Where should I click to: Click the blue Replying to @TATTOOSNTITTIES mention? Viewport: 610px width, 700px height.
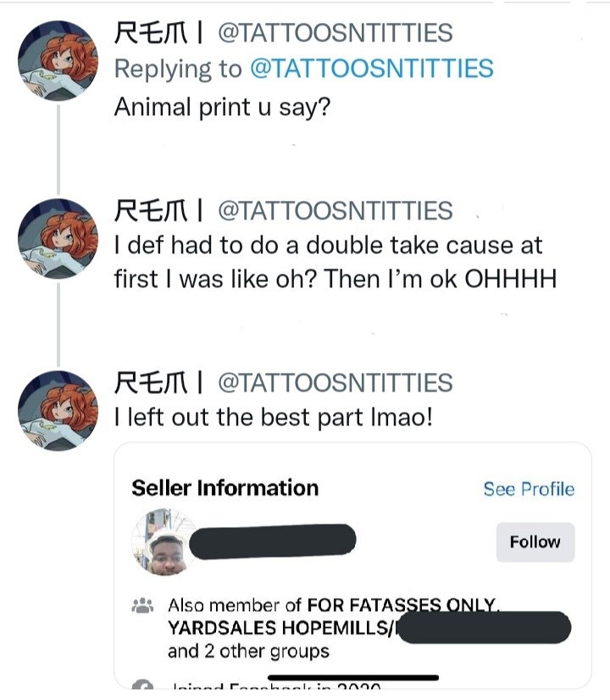pos(372,69)
